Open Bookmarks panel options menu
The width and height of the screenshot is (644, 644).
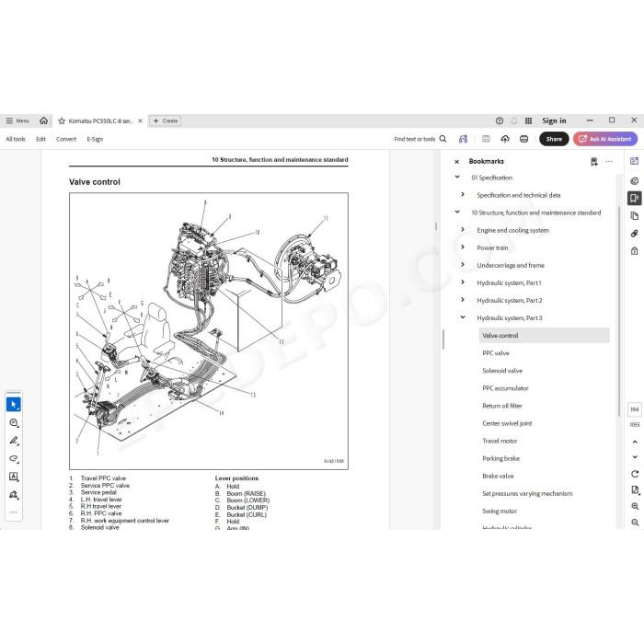609,161
